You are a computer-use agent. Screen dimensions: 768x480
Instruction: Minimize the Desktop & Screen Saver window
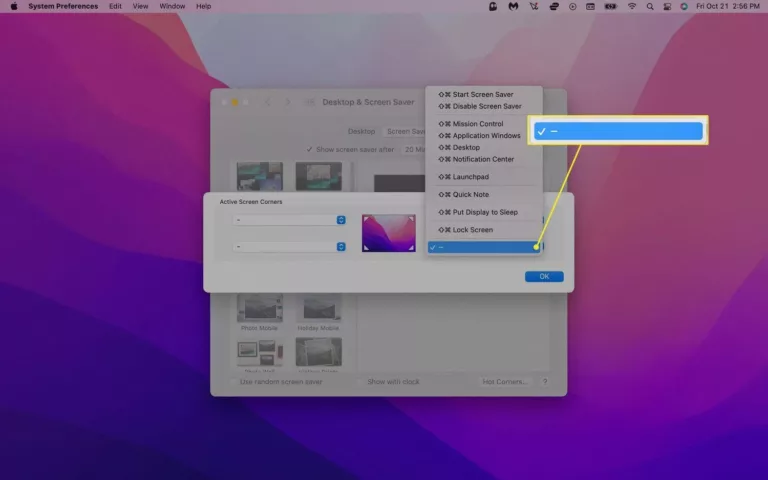click(x=235, y=102)
